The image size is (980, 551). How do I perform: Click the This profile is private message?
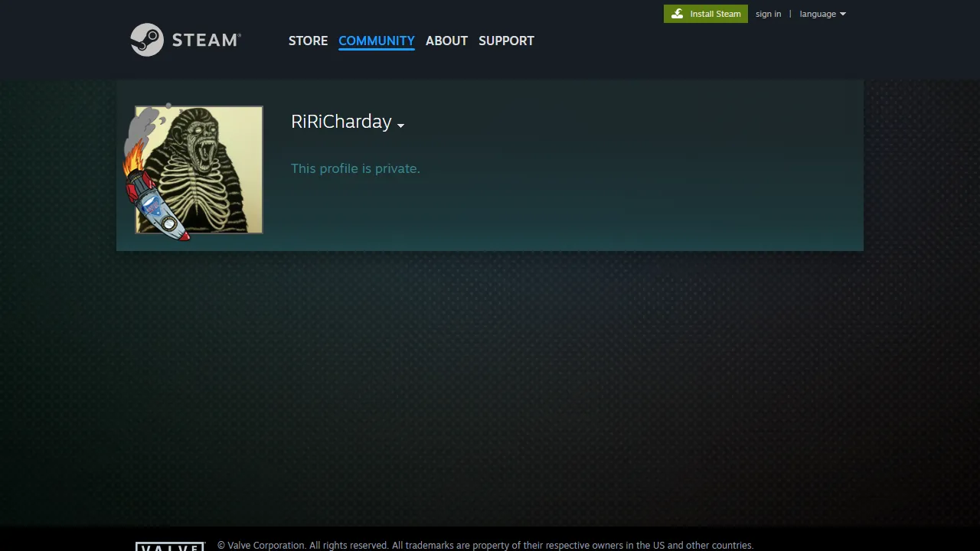pos(355,168)
